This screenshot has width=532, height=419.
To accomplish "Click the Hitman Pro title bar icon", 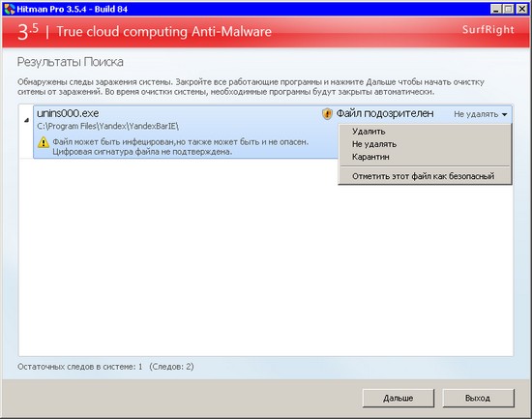I will [10, 9].
